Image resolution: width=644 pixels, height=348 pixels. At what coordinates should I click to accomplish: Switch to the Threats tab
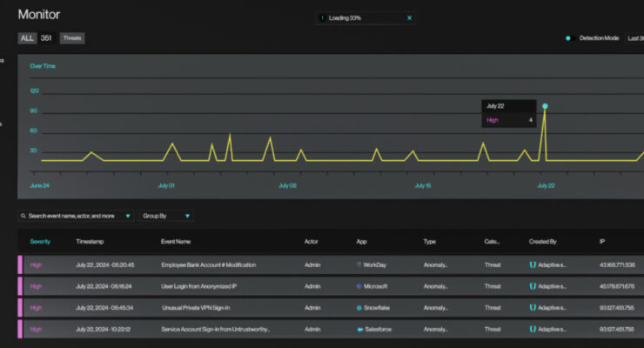pyautogui.click(x=72, y=38)
